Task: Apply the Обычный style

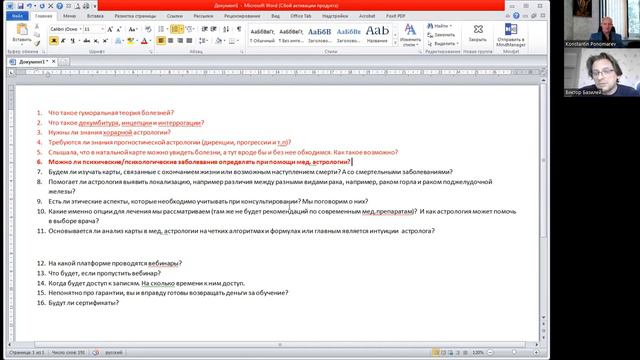Action: tap(262, 35)
